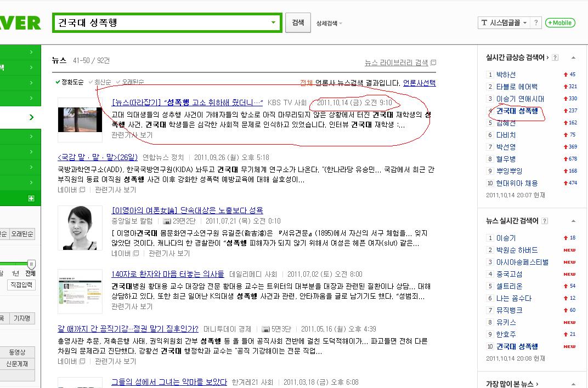Image resolution: width=588 pixels, height=388 pixels.
Task: Click the 직접입력 date input button
Action: (21, 285)
